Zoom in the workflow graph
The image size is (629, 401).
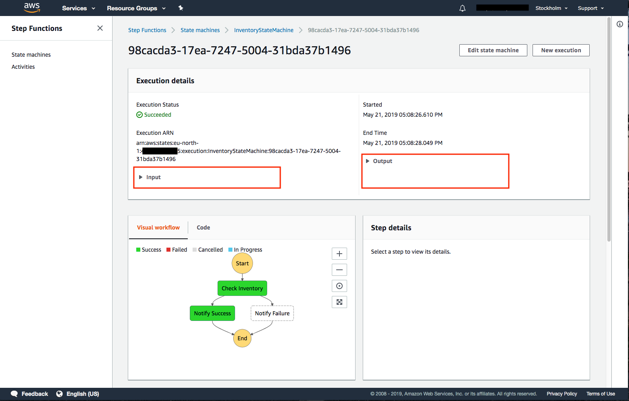click(x=339, y=253)
